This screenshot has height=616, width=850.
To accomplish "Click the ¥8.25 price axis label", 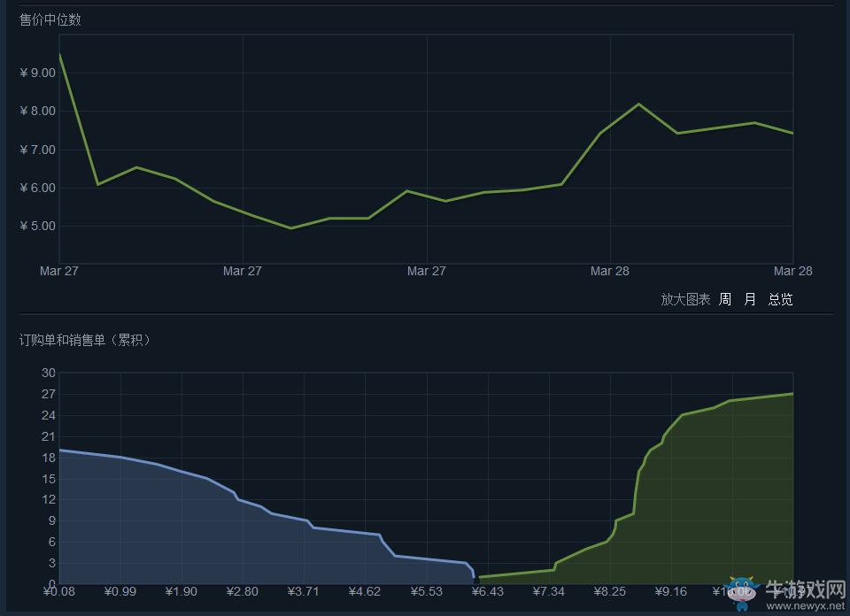I will pyautogui.click(x=609, y=591).
